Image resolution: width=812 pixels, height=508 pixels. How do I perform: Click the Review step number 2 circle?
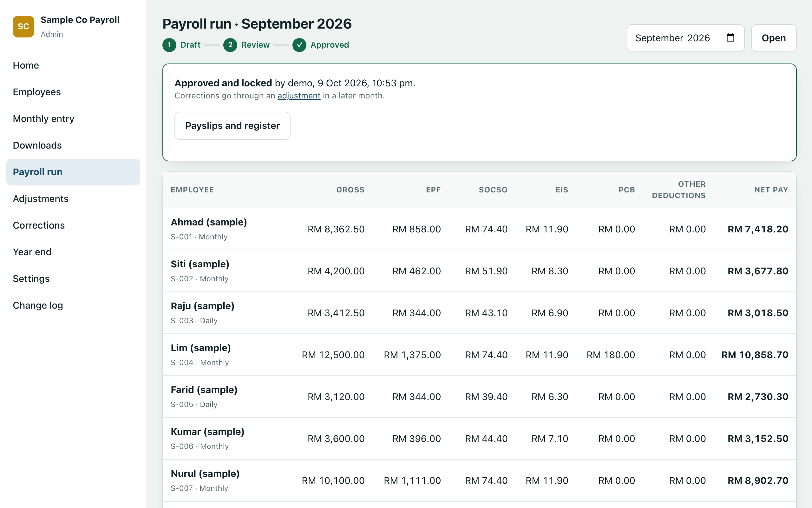pyautogui.click(x=230, y=45)
